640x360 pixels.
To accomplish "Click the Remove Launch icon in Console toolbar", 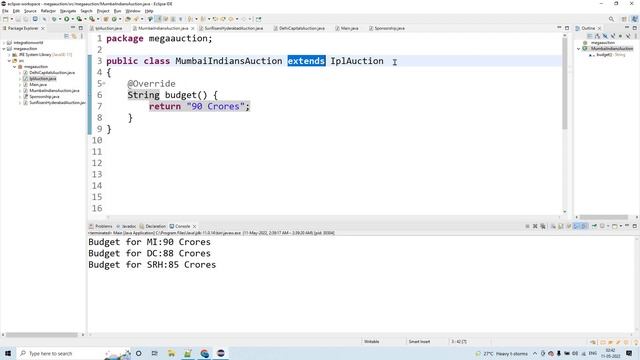I will point(535,226).
